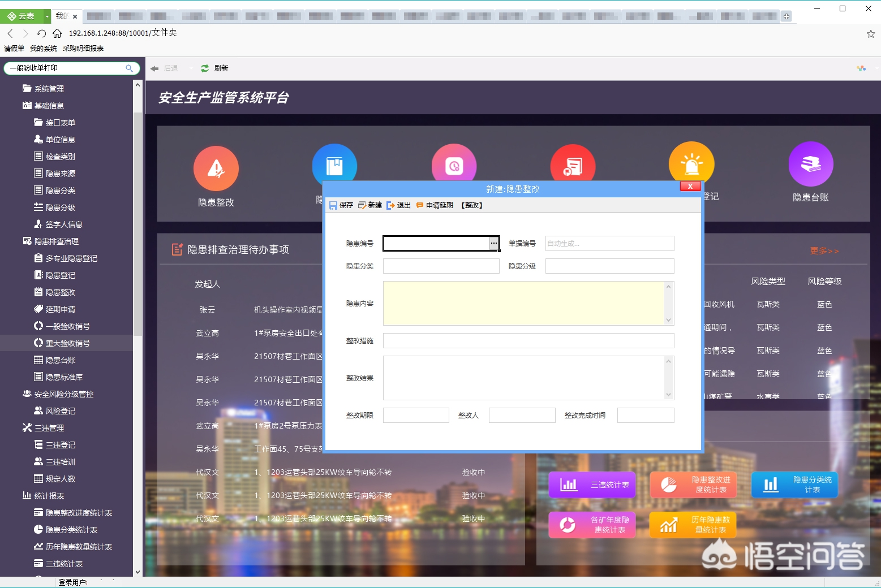Click the browser reload icon
Viewport: 881px width, 588px height.
(41, 33)
